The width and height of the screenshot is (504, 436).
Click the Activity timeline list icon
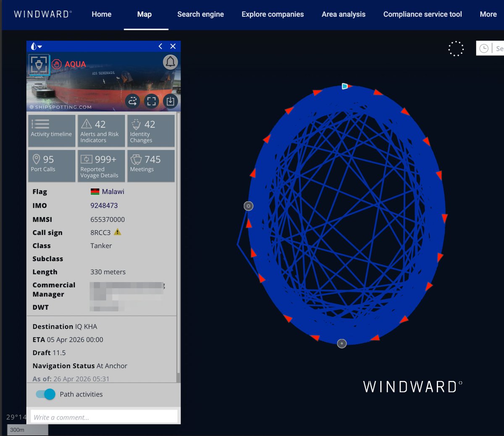40,124
